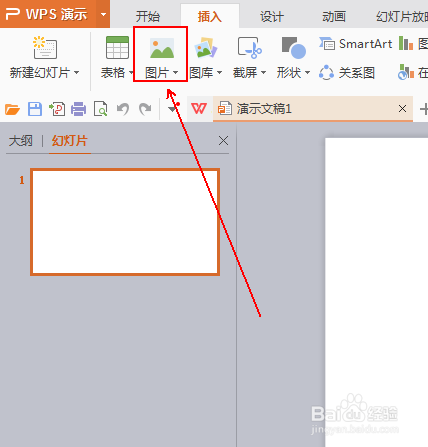Click the 图片 picture icon

tap(162, 48)
